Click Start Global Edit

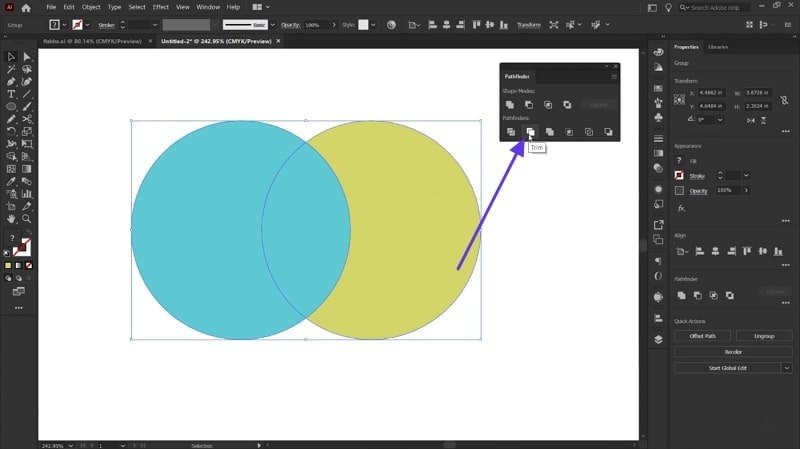pyautogui.click(x=728, y=368)
